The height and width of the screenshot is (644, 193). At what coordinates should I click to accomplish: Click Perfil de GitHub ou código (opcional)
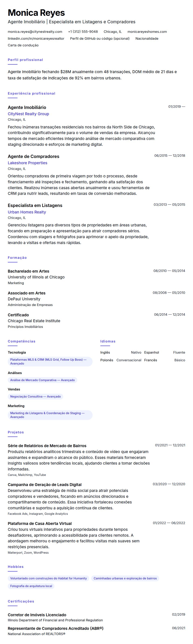tap(100, 38)
